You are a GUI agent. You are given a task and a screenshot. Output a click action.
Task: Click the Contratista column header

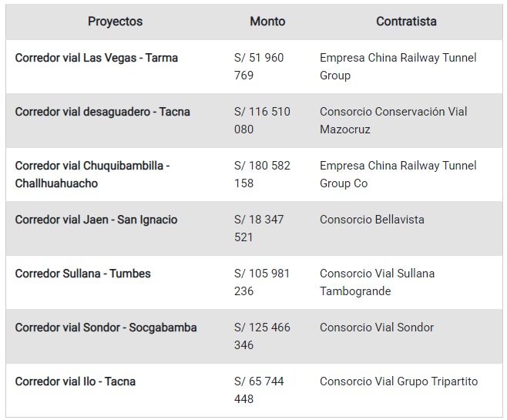406,22
